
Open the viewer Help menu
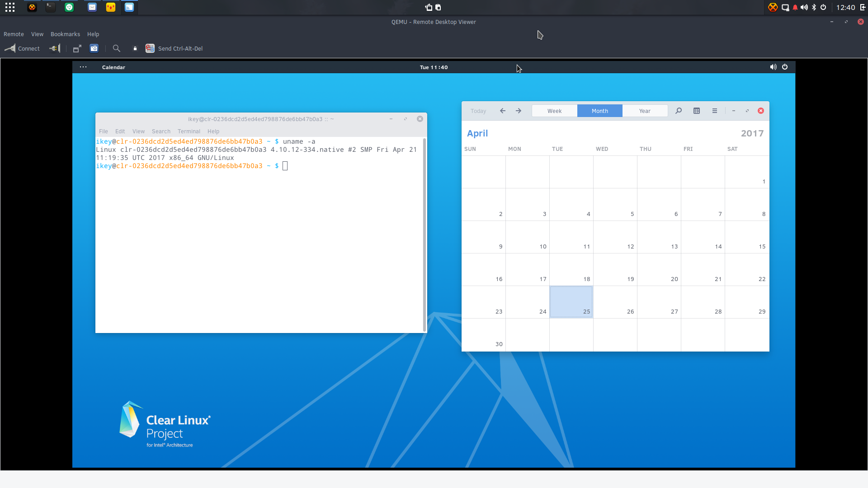[x=93, y=34]
